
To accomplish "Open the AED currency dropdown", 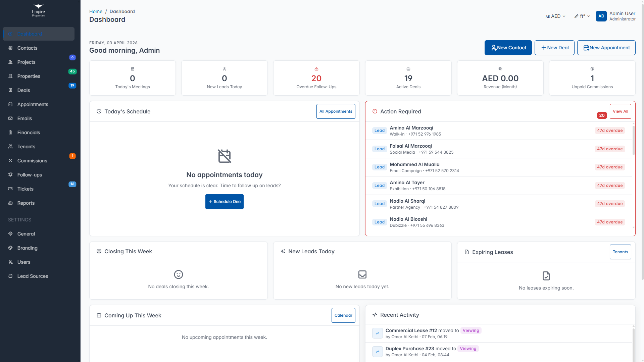I will (555, 16).
